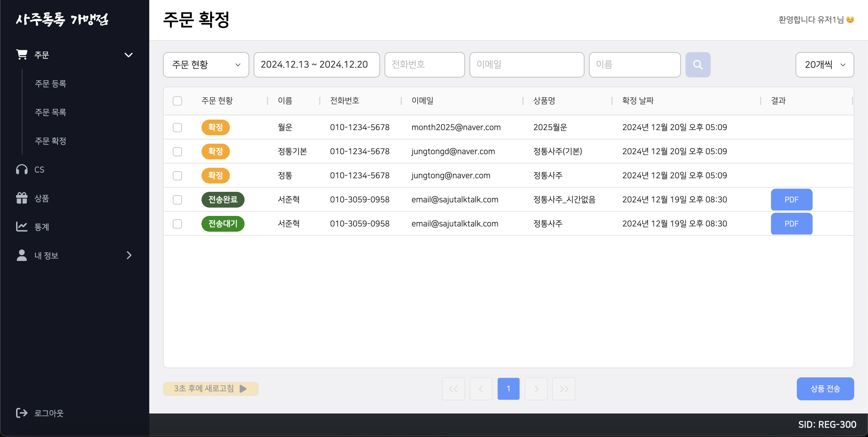Check the checkbox on 월운's order row
The height and width of the screenshot is (437, 868).
pos(178,127)
